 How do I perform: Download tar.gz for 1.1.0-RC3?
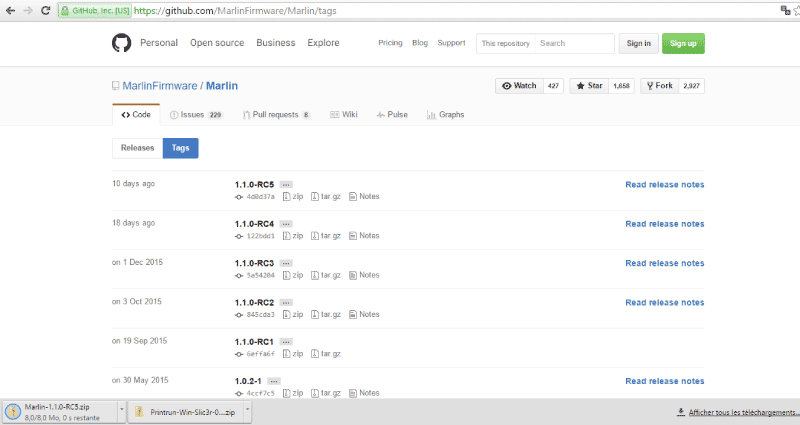(x=326, y=275)
